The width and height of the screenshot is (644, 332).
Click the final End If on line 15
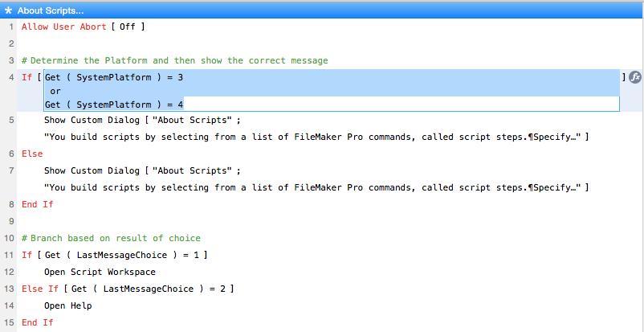pos(37,322)
